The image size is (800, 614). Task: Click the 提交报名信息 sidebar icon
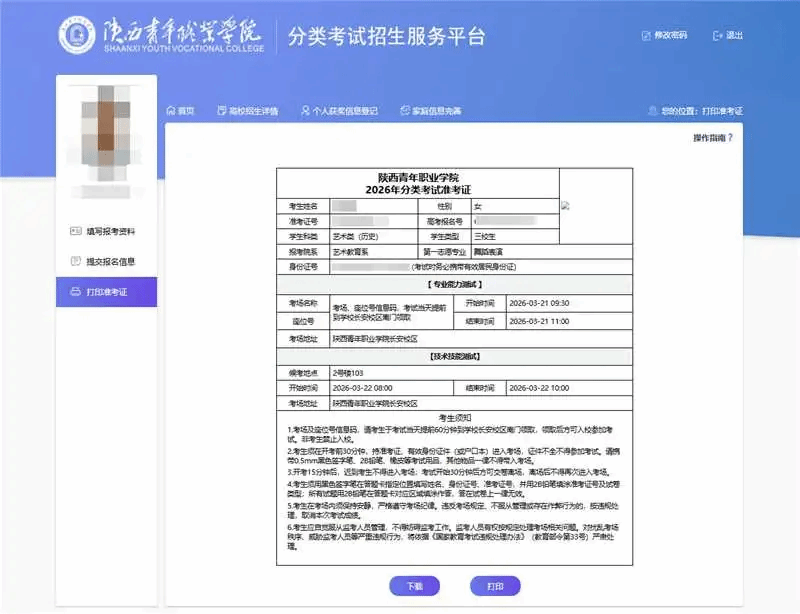point(75,262)
